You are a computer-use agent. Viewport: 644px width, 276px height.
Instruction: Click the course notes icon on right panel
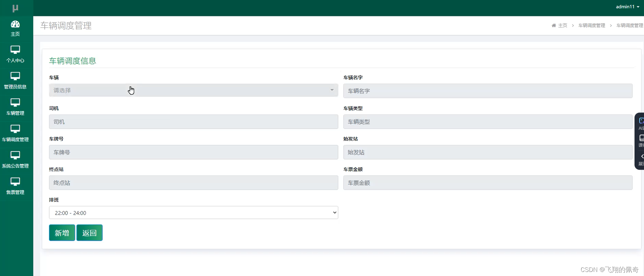pos(641,138)
